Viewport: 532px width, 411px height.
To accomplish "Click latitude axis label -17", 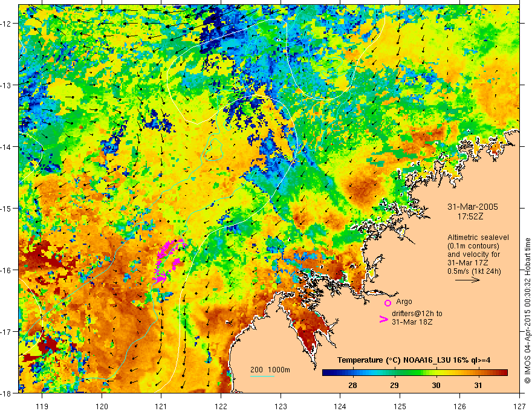I will [7, 332].
